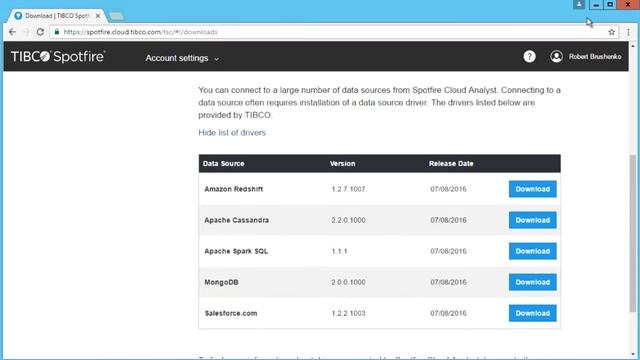Close the Download TIBCO Spotfire tab

point(98,16)
